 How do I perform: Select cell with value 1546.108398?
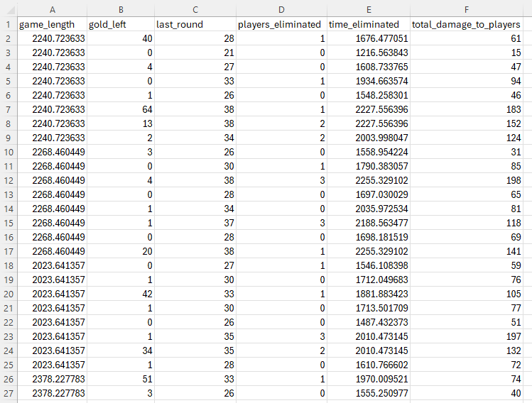pos(369,265)
